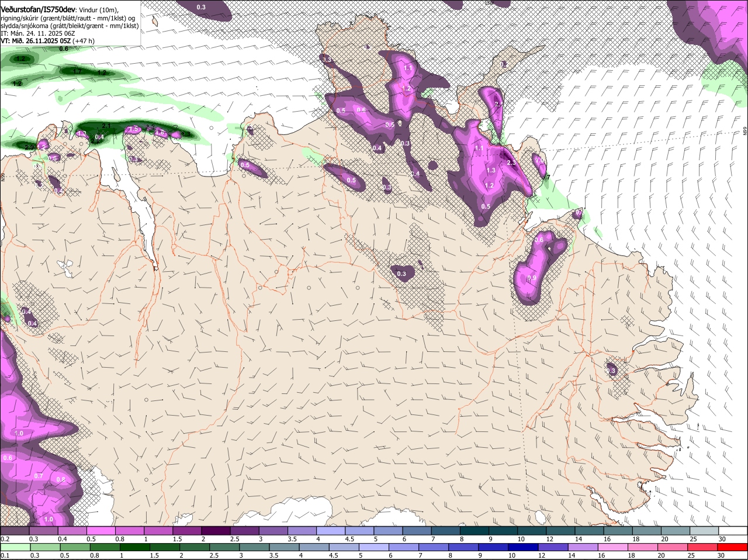
Task: Select the 'Vindur (10m)' header text
Action: [99, 10]
